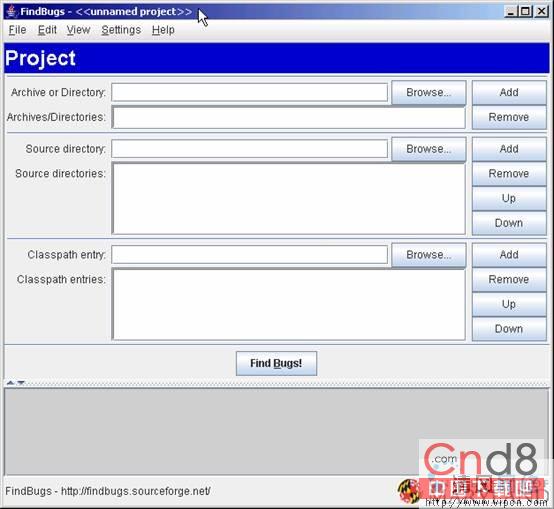Viewport: 554px width, 509px height.
Task: Move the source directory entry Up
Action: pyautogui.click(x=509, y=199)
